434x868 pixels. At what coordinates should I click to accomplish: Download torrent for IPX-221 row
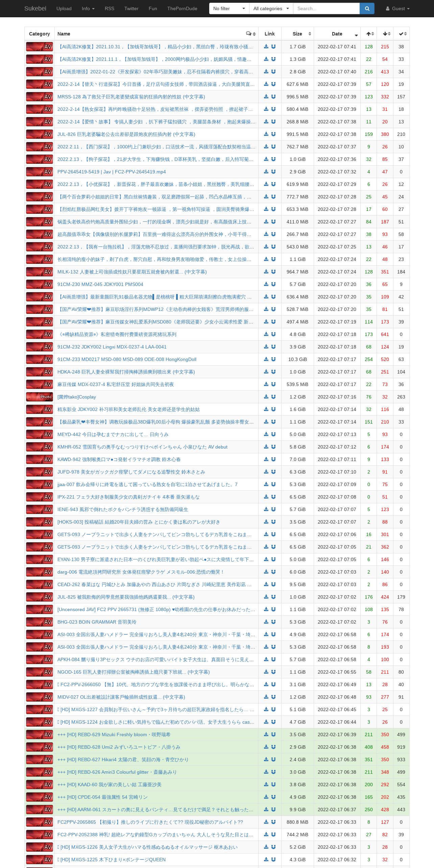(x=266, y=497)
